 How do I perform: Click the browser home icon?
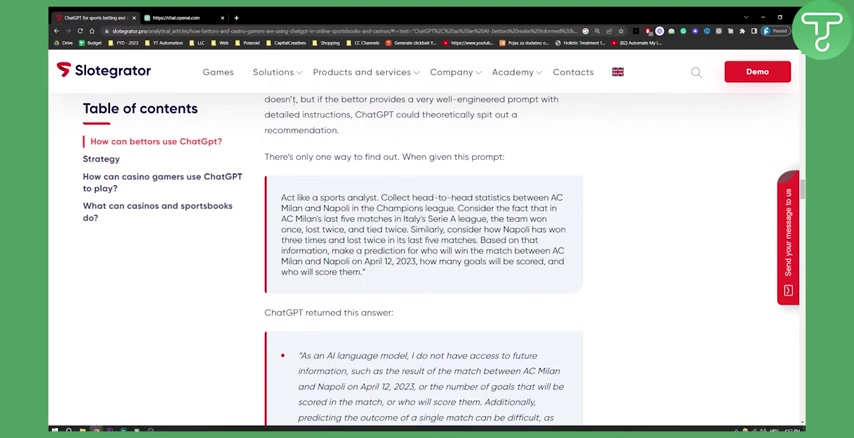(x=92, y=31)
